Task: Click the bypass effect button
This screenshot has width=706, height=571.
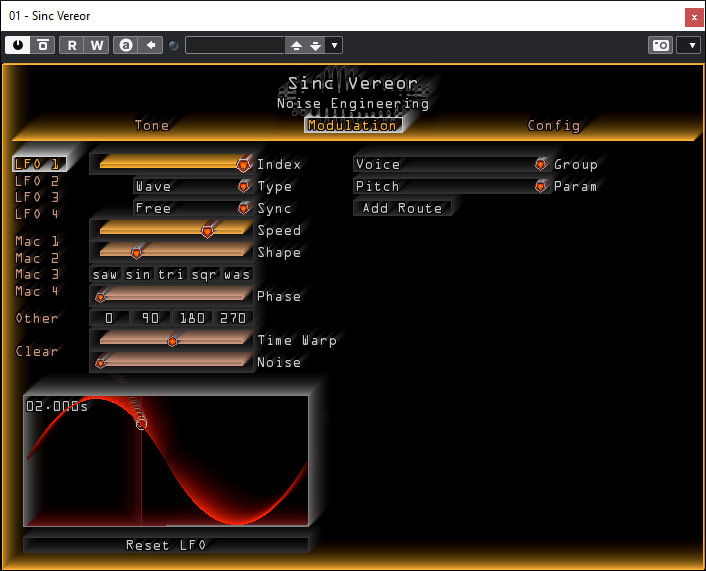Action: point(43,45)
